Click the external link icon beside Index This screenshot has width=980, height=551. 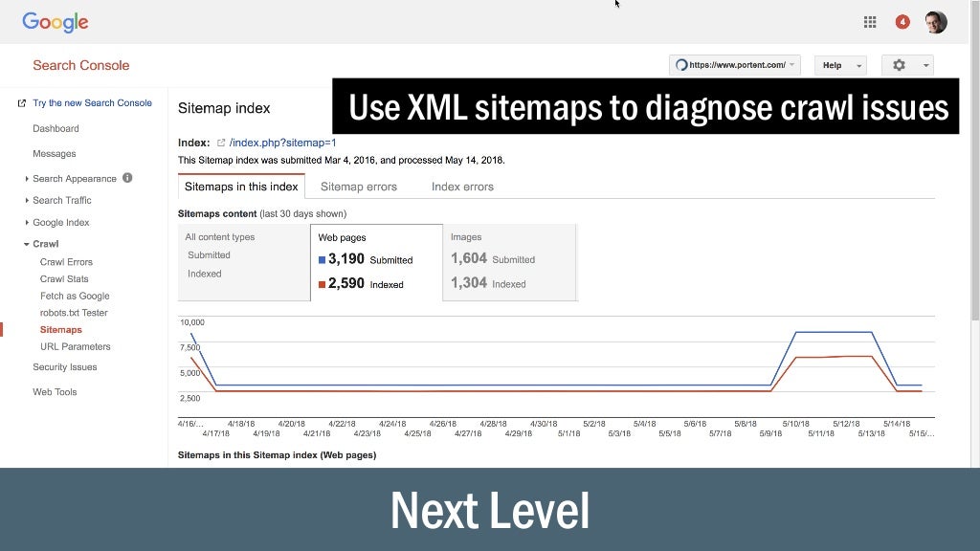[x=221, y=143]
